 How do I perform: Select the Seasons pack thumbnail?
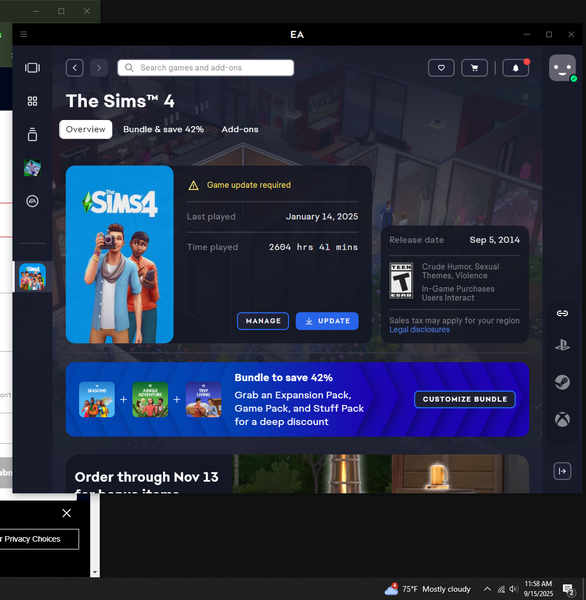pyautogui.click(x=97, y=399)
